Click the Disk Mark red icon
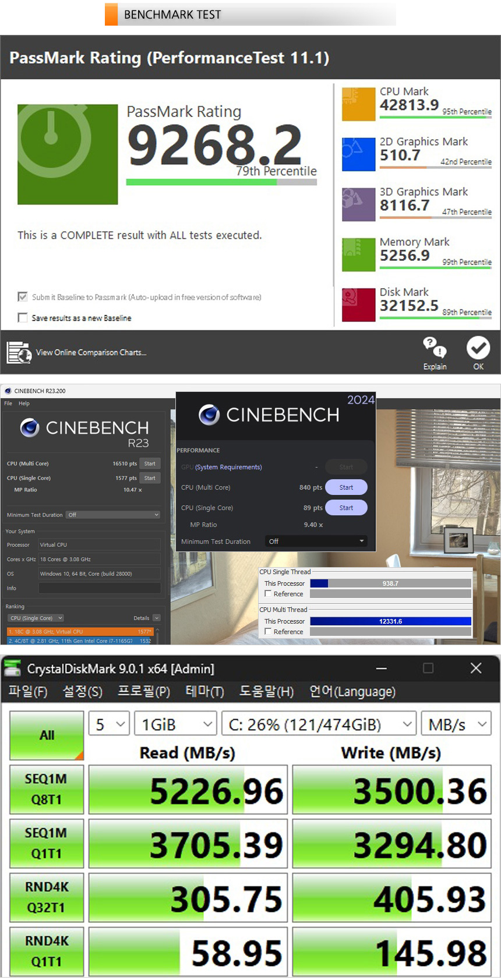The height and width of the screenshot is (980, 501). [358, 305]
